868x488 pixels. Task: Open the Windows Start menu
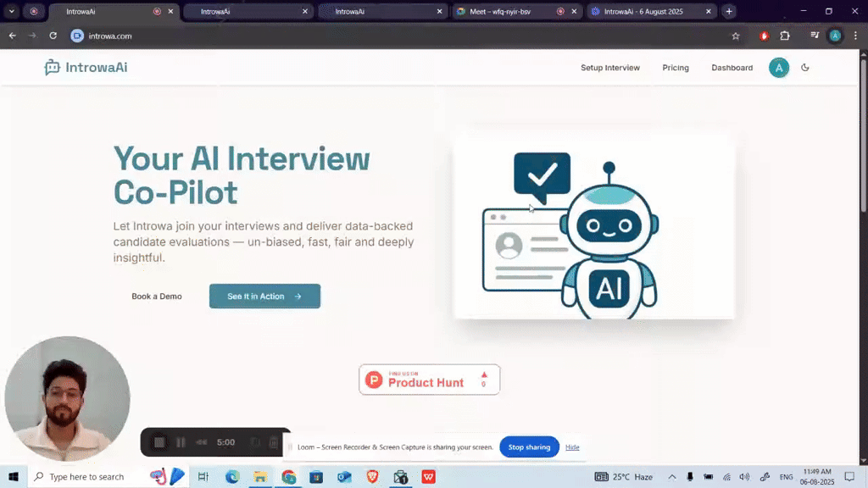14,476
